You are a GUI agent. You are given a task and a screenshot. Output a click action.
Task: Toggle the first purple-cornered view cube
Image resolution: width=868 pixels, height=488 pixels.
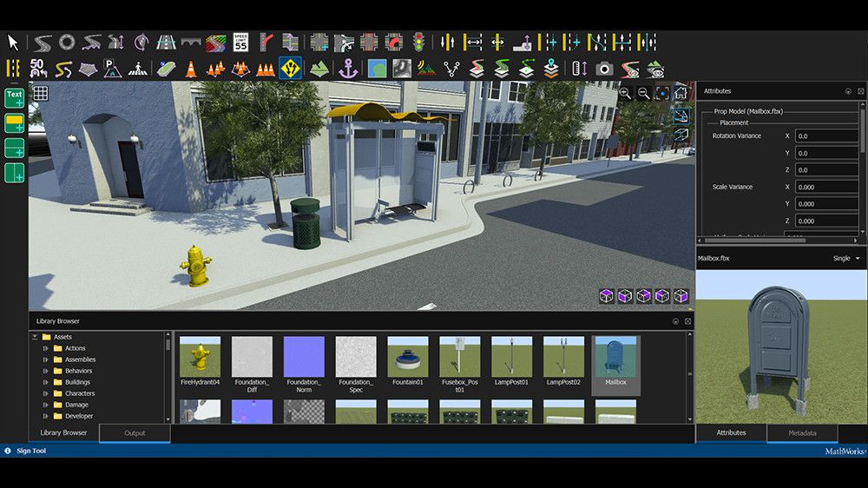[x=607, y=296]
